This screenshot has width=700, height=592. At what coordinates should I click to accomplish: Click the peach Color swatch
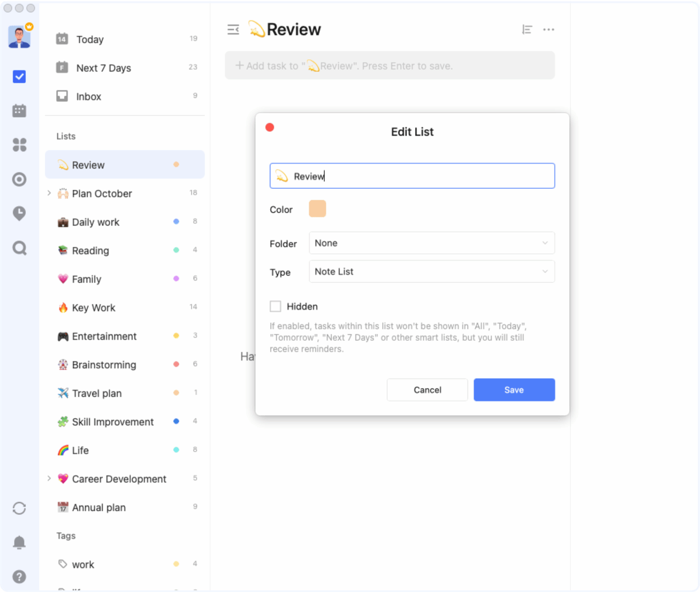point(317,209)
